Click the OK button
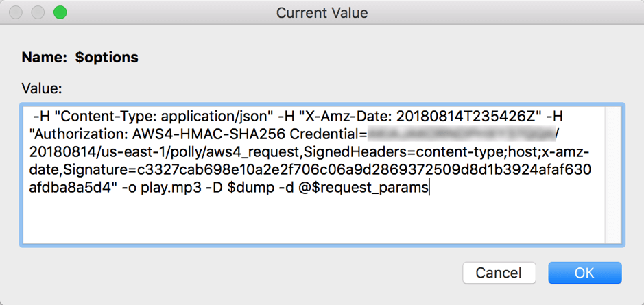The width and height of the screenshot is (644, 305). tap(584, 273)
